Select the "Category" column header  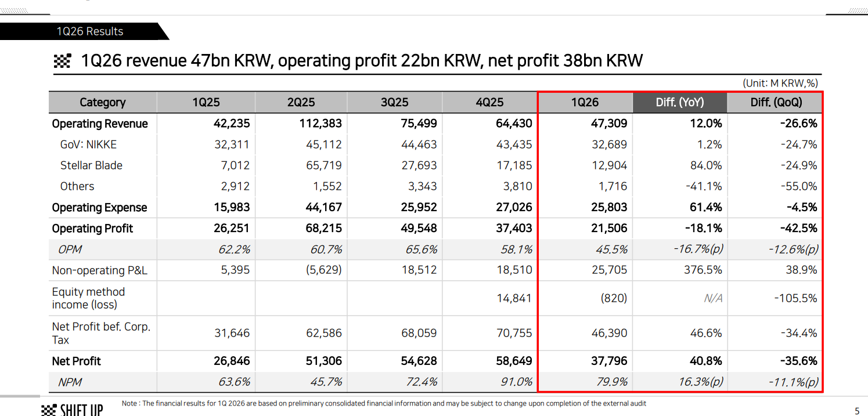point(103,102)
